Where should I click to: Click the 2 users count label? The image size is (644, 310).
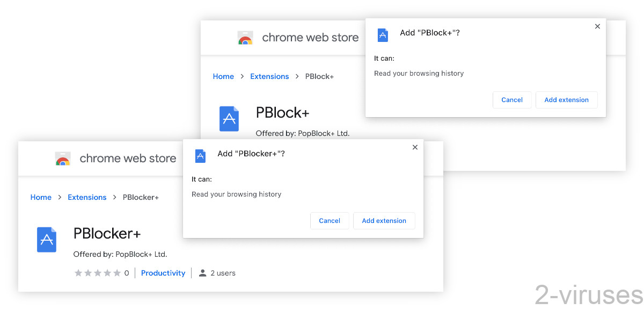click(x=221, y=272)
